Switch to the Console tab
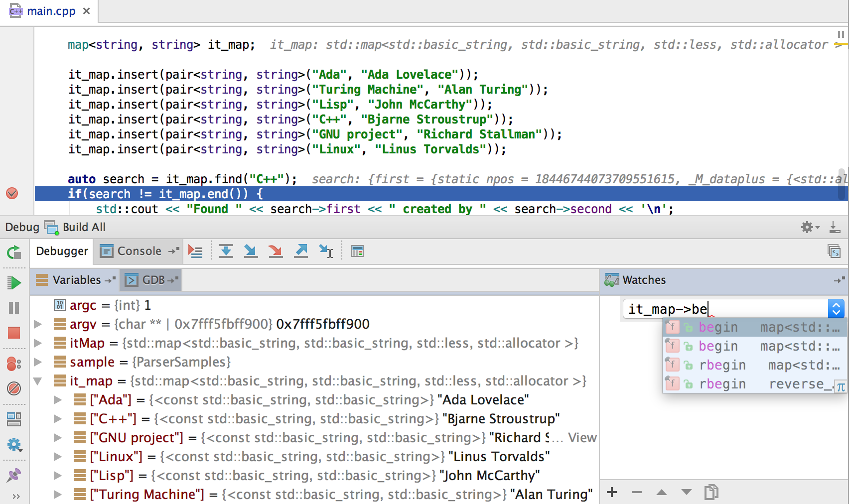Viewport: 849px width, 504px height. tap(139, 251)
